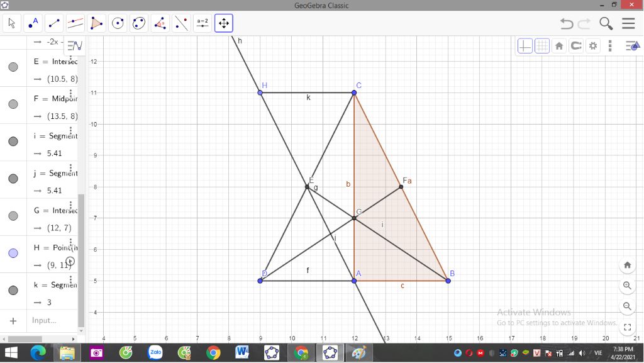Open Microsoft Word from taskbar
The height and width of the screenshot is (363, 644).
click(242, 353)
